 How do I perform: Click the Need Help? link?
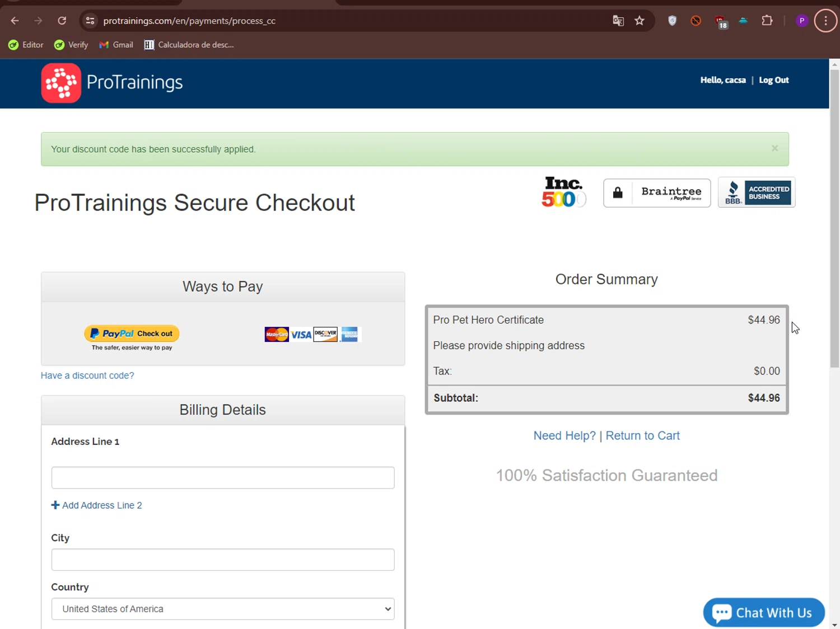tap(564, 435)
